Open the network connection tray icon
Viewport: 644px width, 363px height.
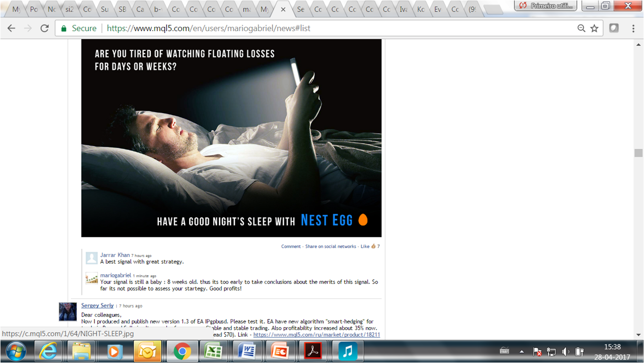[551, 352]
